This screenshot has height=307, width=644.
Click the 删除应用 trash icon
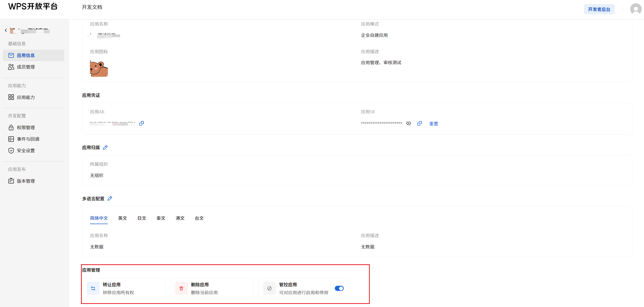point(181,288)
